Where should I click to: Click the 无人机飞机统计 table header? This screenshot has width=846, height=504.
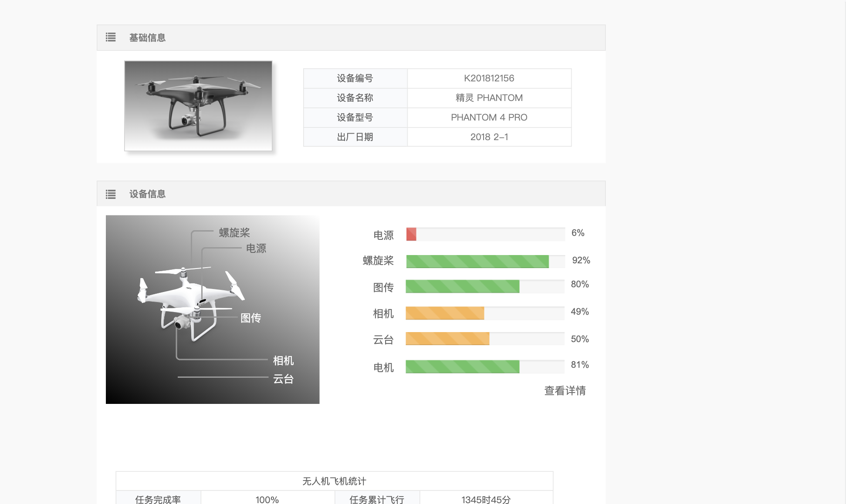(334, 481)
